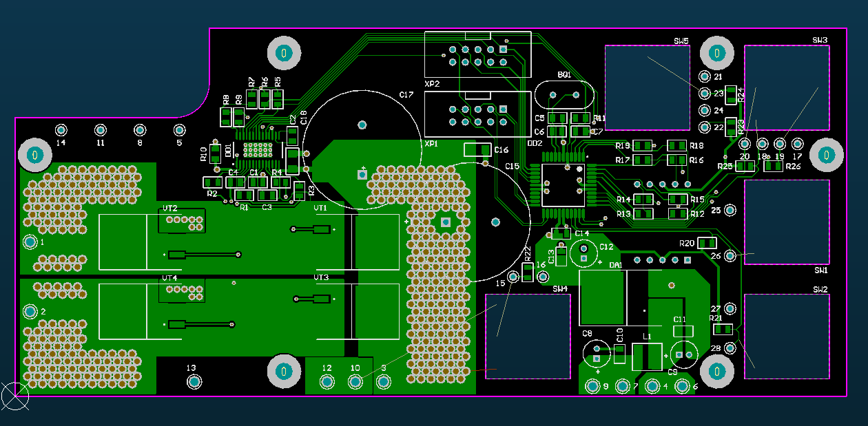
Task: Click pad 11 on the left edge row
Action: [x=101, y=130]
